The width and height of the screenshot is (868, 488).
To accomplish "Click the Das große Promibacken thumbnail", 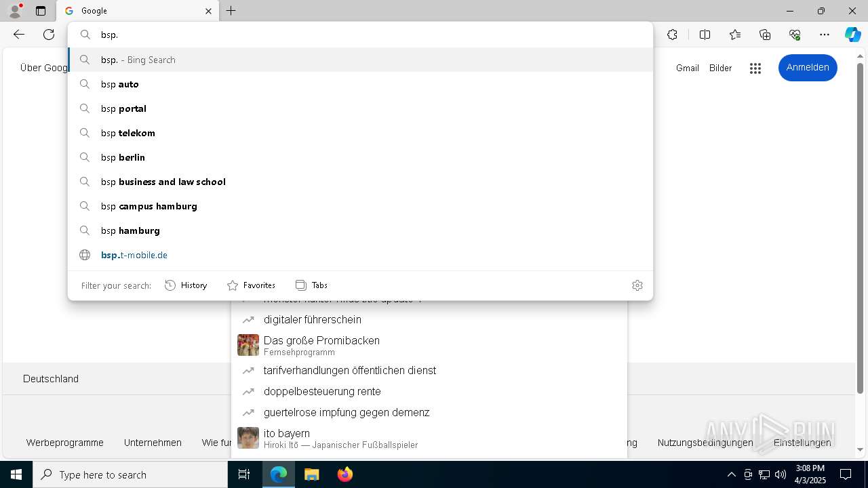I will (x=248, y=345).
